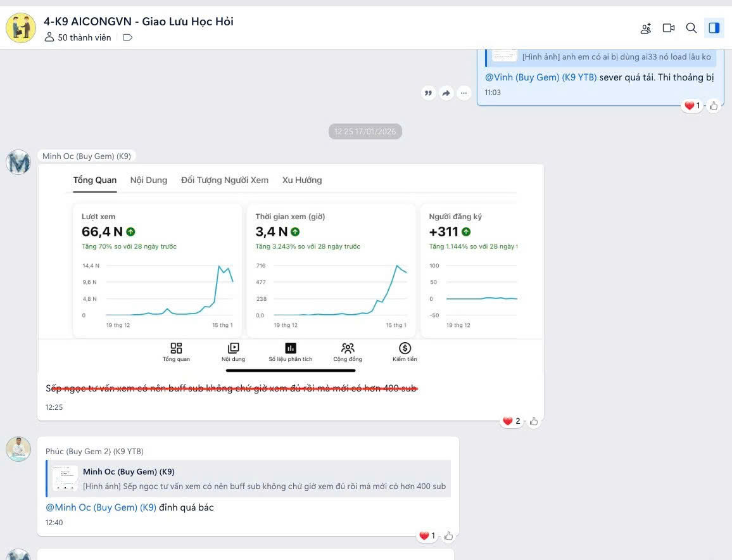Open the Người đăng ký +311 card
The height and width of the screenshot is (560, 732).
coord(469,270)
